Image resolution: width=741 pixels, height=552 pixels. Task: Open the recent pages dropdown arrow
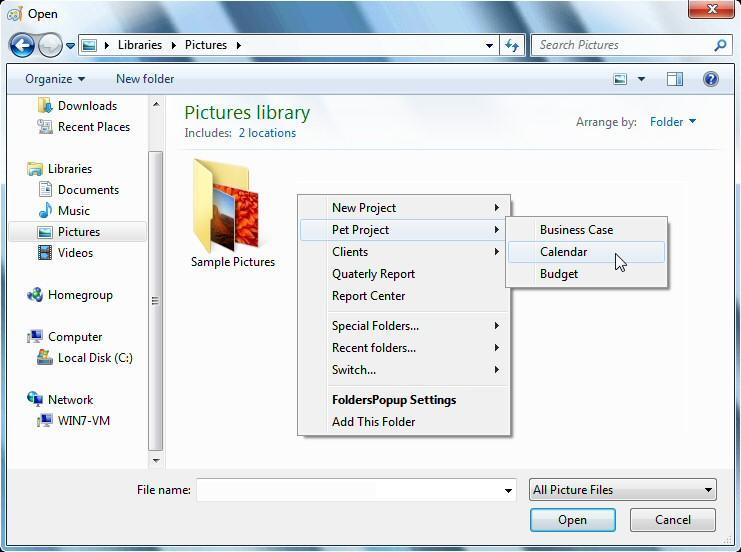(x=70, y=46)
